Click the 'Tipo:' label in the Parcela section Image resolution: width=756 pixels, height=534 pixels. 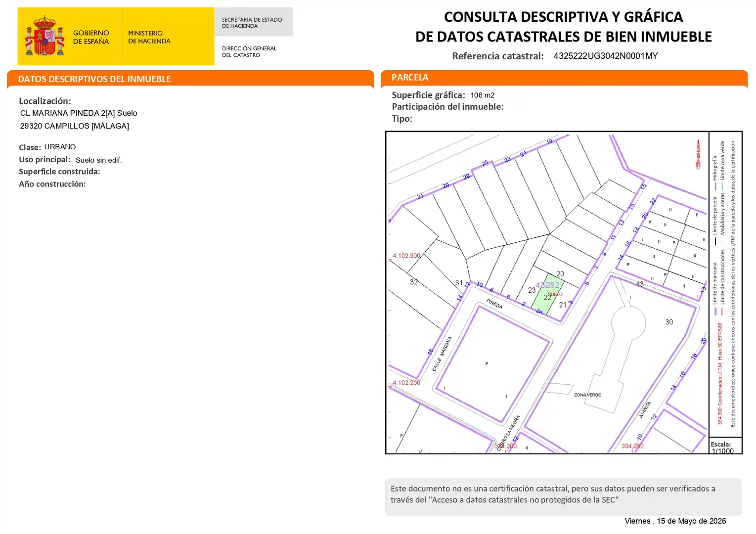(402, 119)
